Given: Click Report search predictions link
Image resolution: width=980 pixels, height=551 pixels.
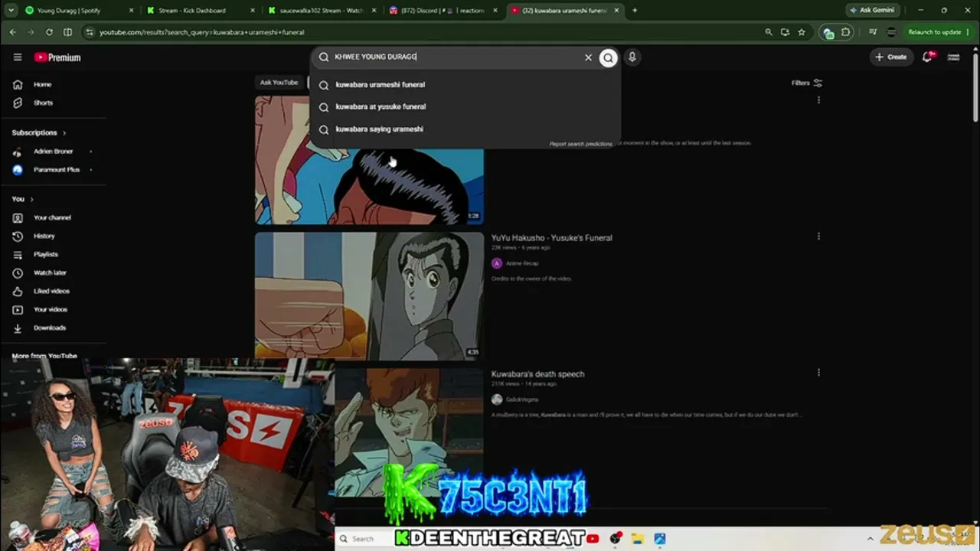Looking at the screenshot, I should click(x=580, y=144).
